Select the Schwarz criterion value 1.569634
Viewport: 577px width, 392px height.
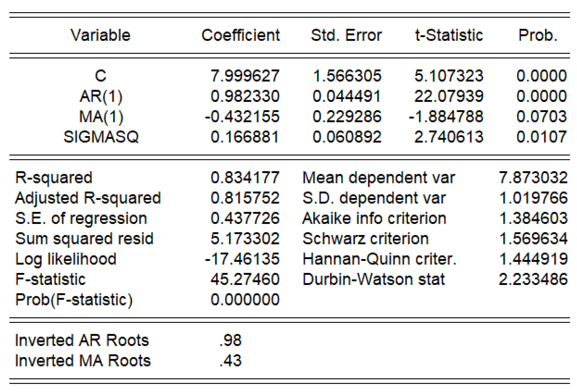point(533,239)
